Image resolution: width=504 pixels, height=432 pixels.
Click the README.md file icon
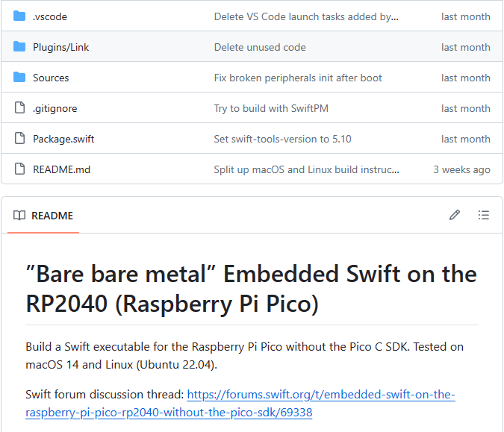coord(19,169)
